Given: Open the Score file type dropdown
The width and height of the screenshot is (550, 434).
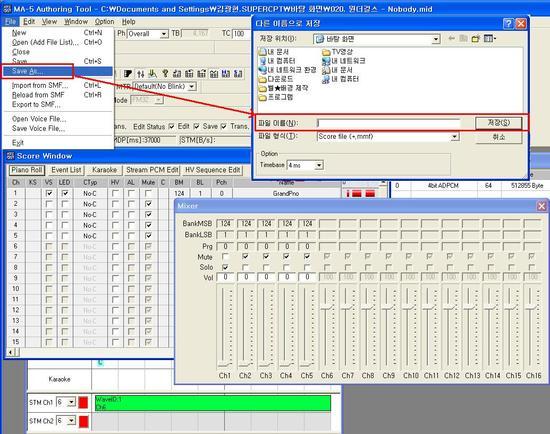Looking at the screenshot, I should 455,136.
